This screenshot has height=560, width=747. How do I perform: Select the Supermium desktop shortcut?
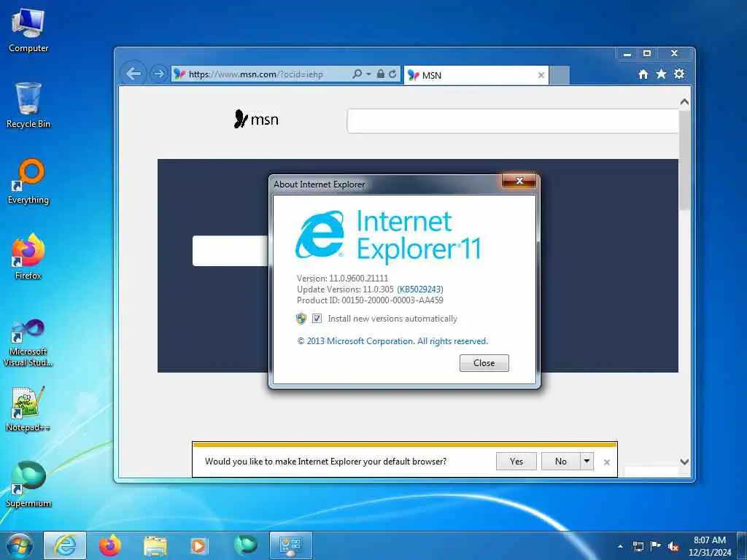tap(28, 484)
